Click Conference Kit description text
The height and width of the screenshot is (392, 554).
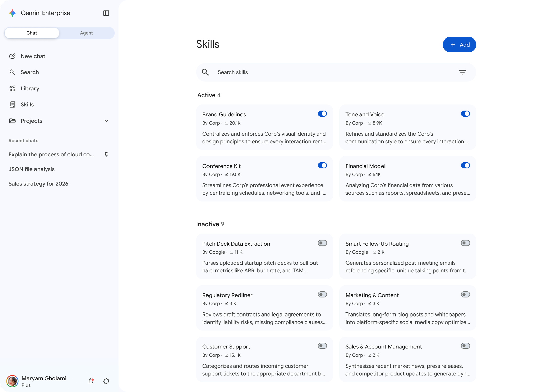[264, 189]
